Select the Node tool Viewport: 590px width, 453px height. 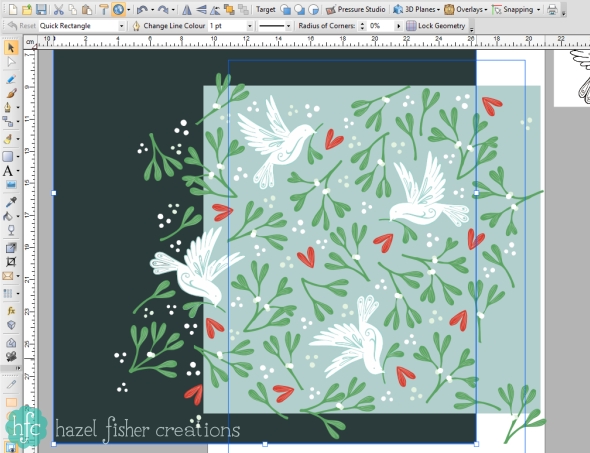(11, 62)
